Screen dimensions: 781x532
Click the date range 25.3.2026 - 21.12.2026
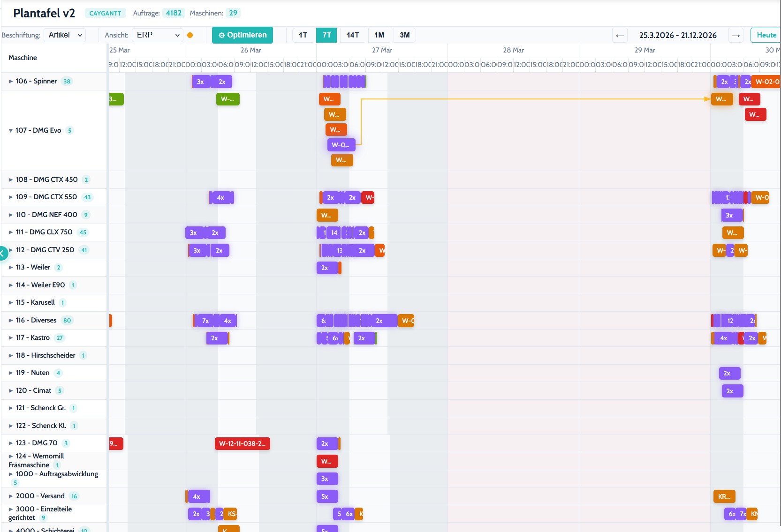click(678, 35)
